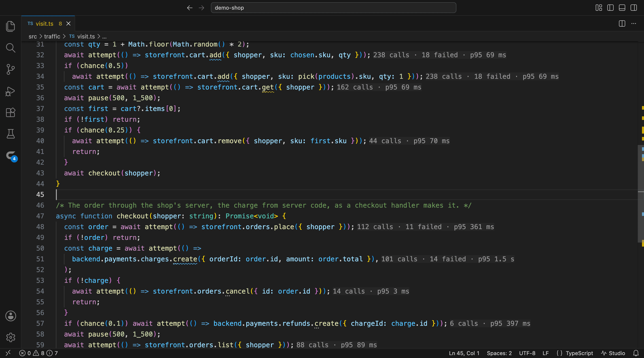Image resolution: width=644 pixels, height=358 pixels.
Task: Click Ln 45, Col 1 in status bar
Action: tap(464, 353)
